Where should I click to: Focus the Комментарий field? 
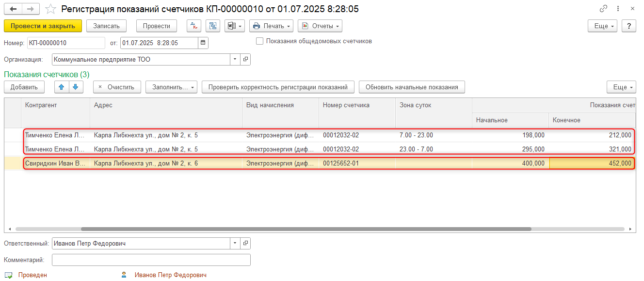click(151, 260)
